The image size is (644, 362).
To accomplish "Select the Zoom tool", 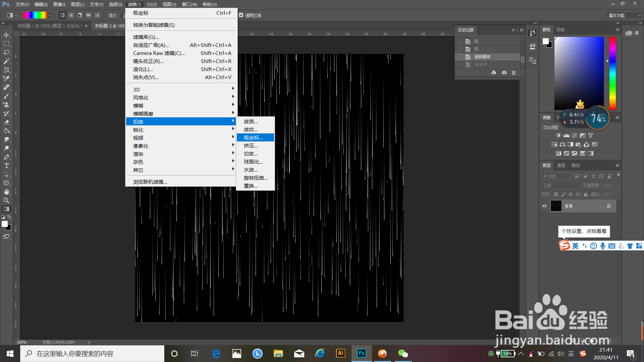I will [6, 200].
